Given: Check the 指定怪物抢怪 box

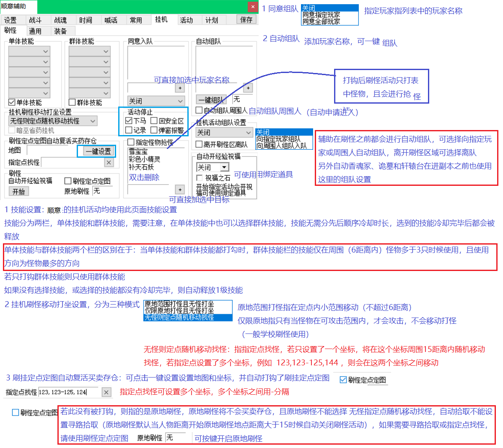Looking at the screenshot, I should (131, 142).
